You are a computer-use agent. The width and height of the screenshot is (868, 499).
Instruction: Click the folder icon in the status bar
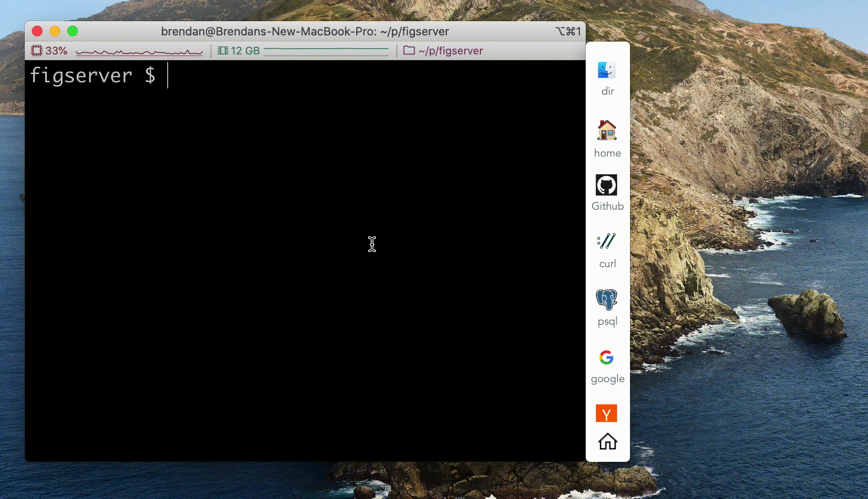click(409, 50)
